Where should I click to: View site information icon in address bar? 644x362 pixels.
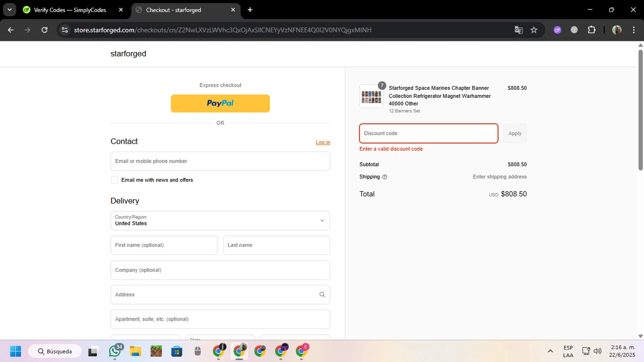click(65, 30)
